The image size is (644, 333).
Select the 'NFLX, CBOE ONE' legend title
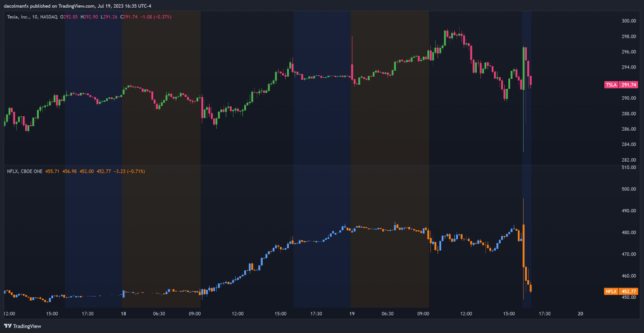(25, 171)
